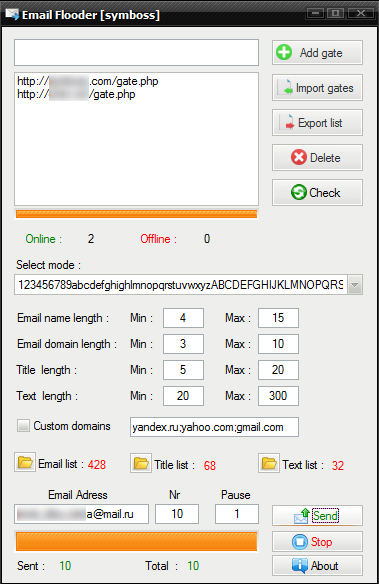Click the Email name length Max field
This screenshot has height=584, width=379.
(x=278, y=318)
